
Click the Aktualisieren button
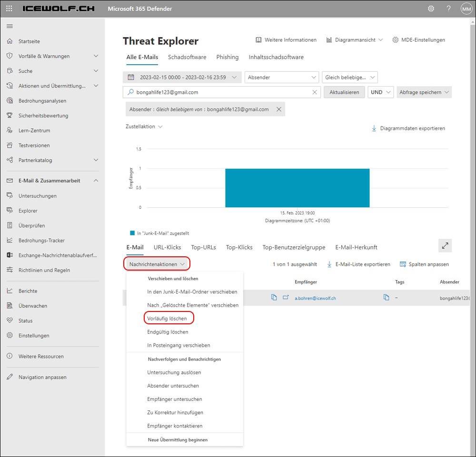[x=344, y=92]
